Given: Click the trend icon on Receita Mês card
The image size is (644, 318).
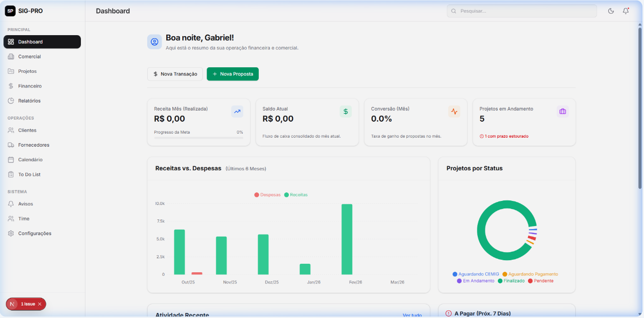Looking at the screenshot, I should coord(237,112).
